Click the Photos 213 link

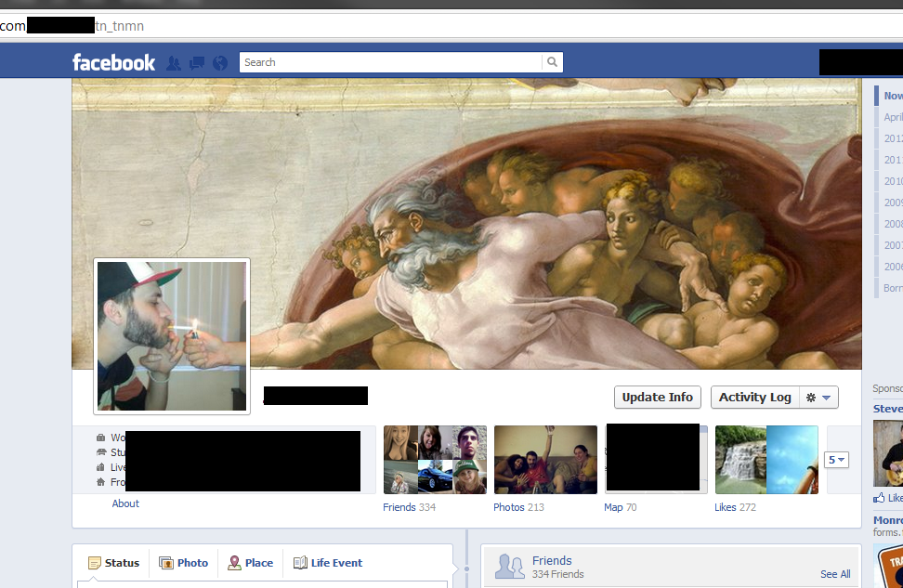pos(518,507)
